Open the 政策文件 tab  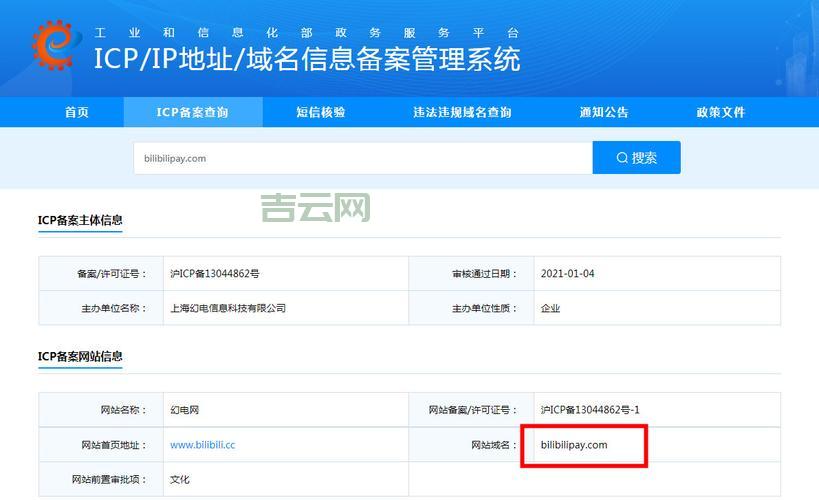(721, 112)
